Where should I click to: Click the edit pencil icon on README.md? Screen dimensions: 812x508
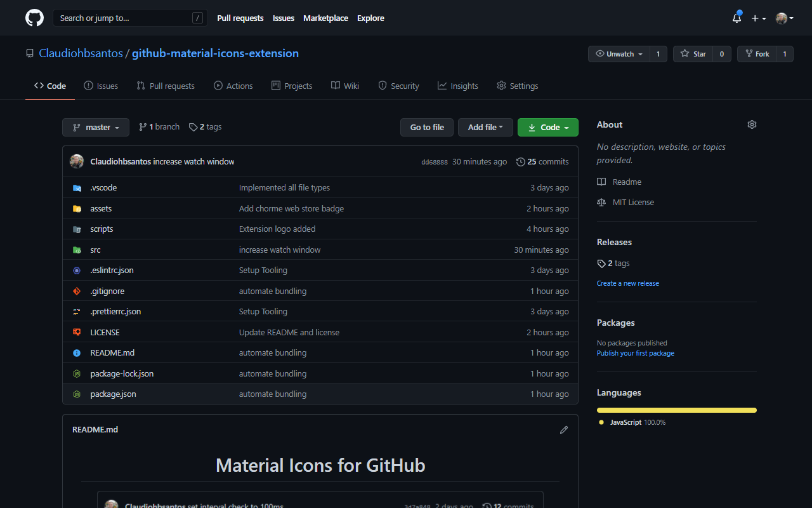tap(563, 430)
